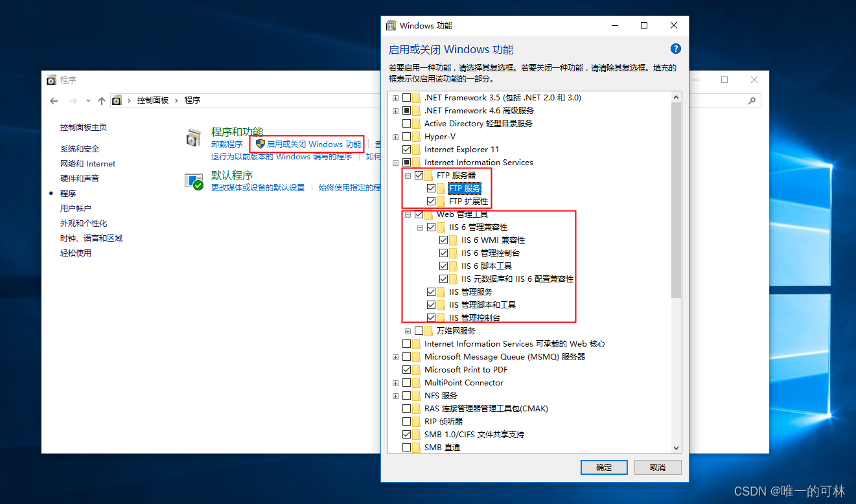Click folder icon of Microsoft Print to PDF

(417, 370)
